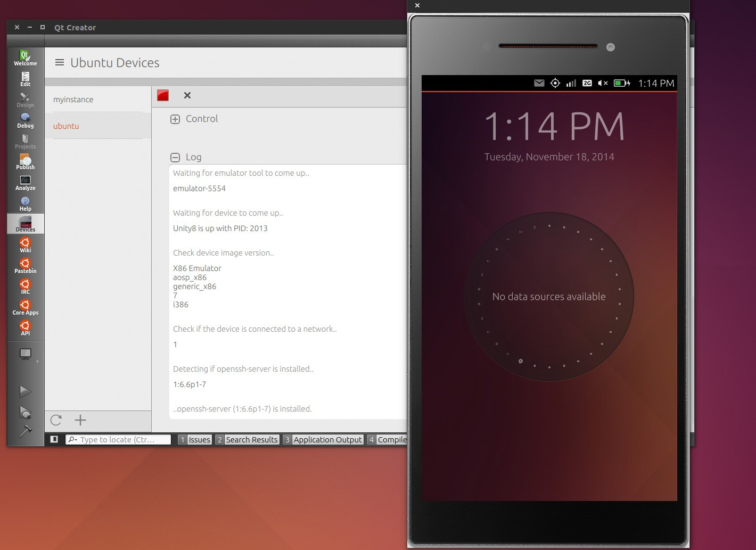Toggle the sidebar button in status bar
Image resolution: width=756 pixels, height=550 pixels.
[x=54, y=439]
